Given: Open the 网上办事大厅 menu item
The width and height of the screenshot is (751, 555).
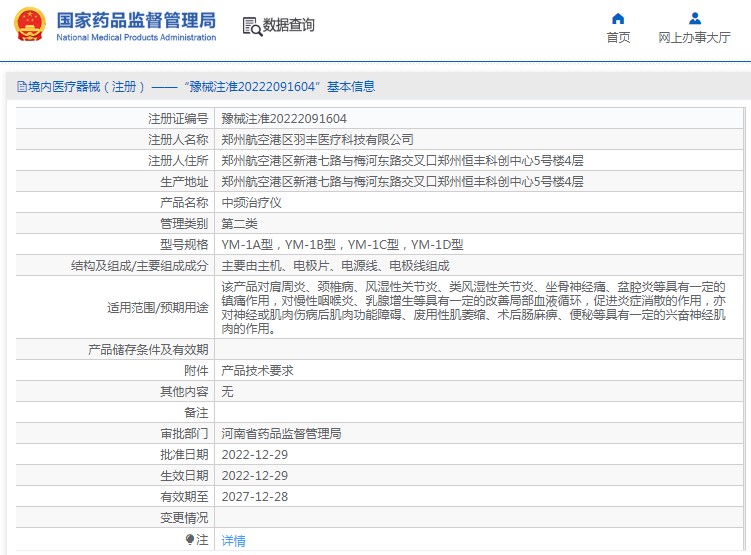Looking at the screenshot, I should (x=694, y=38).
